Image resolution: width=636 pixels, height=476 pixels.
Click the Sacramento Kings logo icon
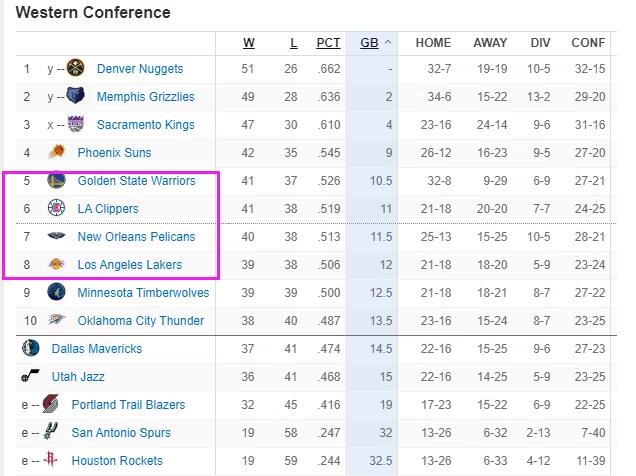(77, 125)
